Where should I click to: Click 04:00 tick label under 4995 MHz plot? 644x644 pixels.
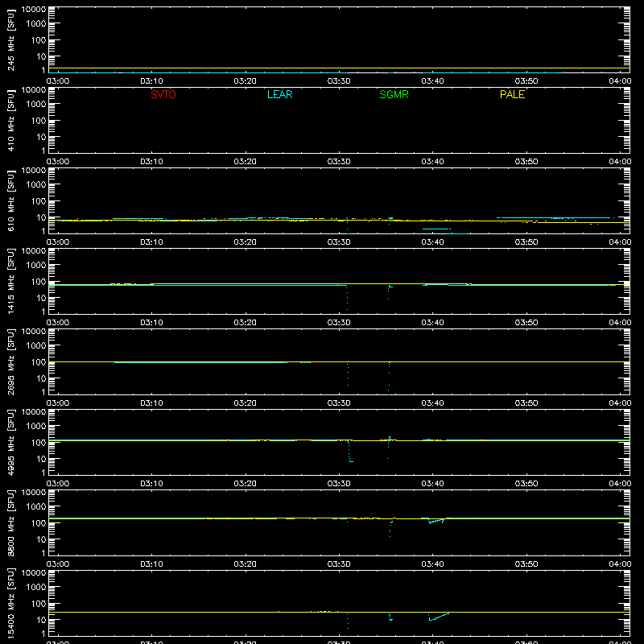(620, 484)
